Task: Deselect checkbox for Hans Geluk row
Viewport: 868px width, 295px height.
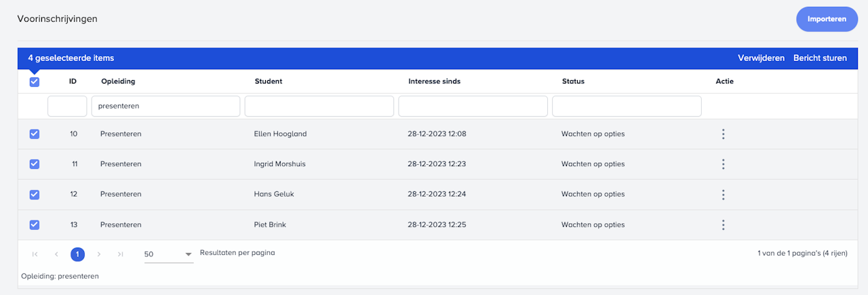Action: [35, 195]
